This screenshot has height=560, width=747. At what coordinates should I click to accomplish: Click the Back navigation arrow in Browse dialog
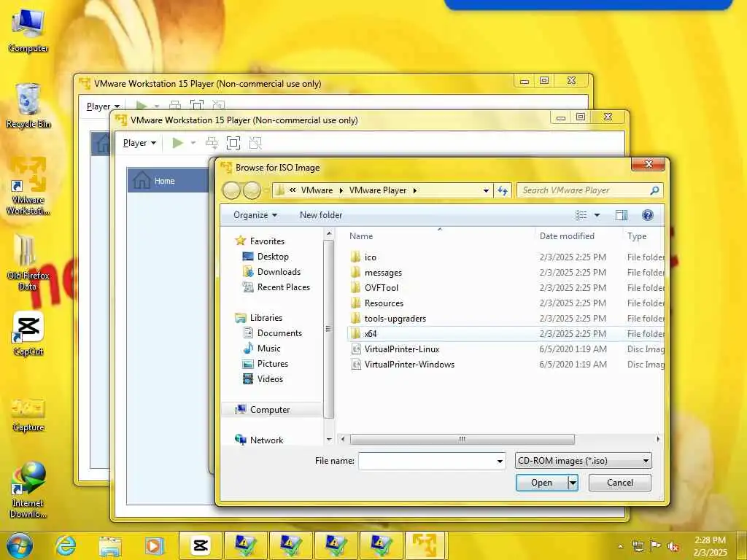pos(231,190)
